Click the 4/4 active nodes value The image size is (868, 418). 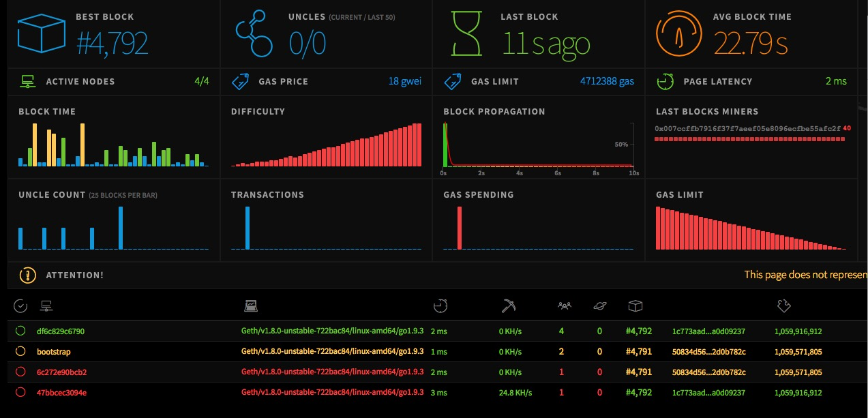tap(202, 81)
